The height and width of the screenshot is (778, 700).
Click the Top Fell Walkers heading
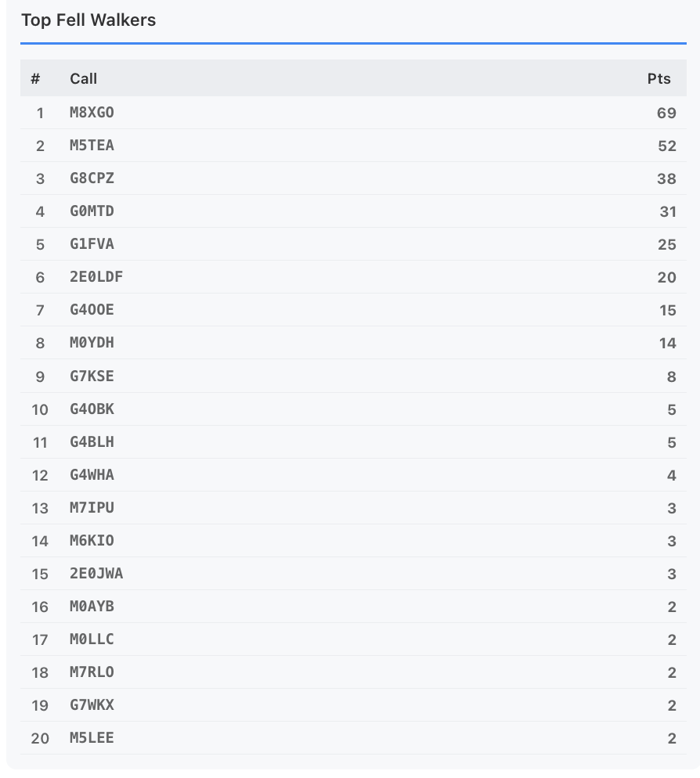[x=88, y=20]
